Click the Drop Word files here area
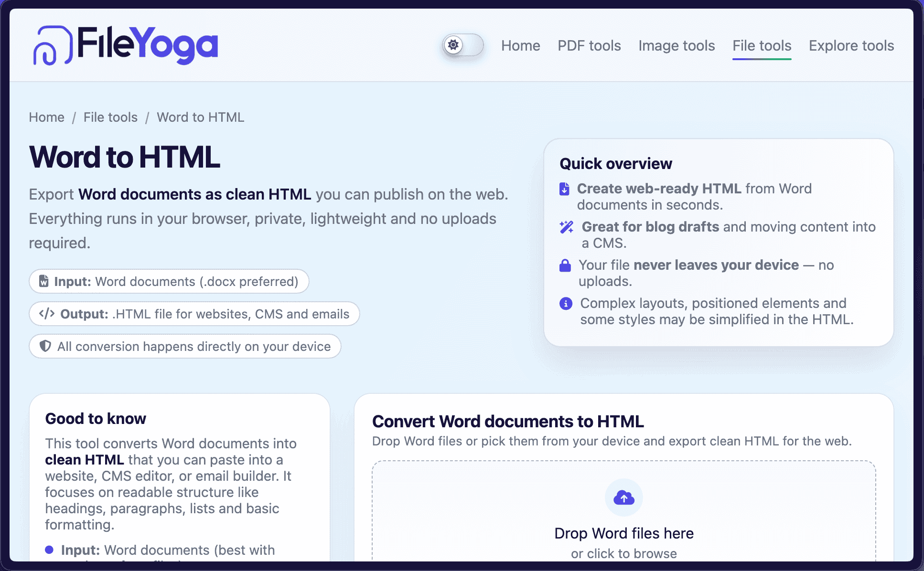The width and height of the screenshot is (924, 571). tap(624, 512)
